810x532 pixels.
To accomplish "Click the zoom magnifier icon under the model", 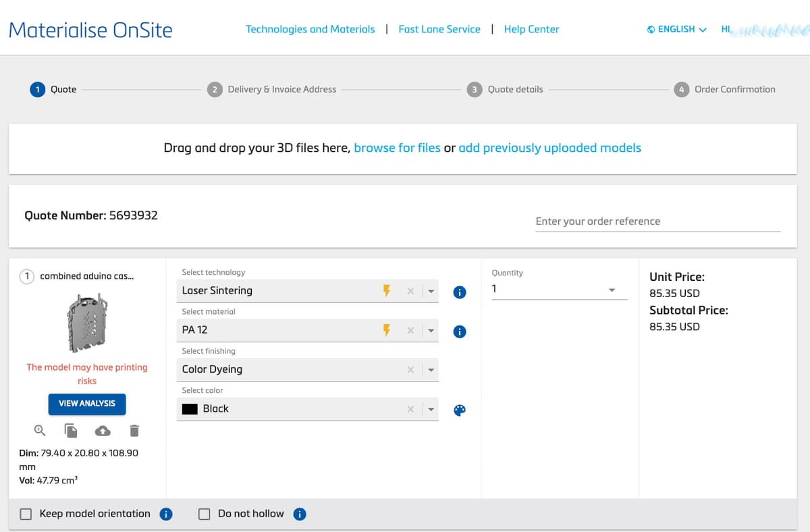I will pos(40,430).
